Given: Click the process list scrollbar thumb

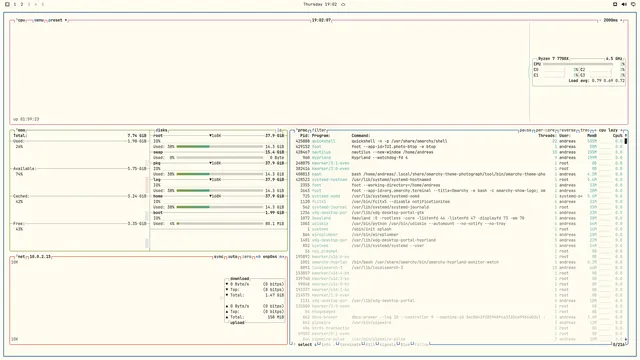Looking at the screenshot, I should tap(626, 141).
